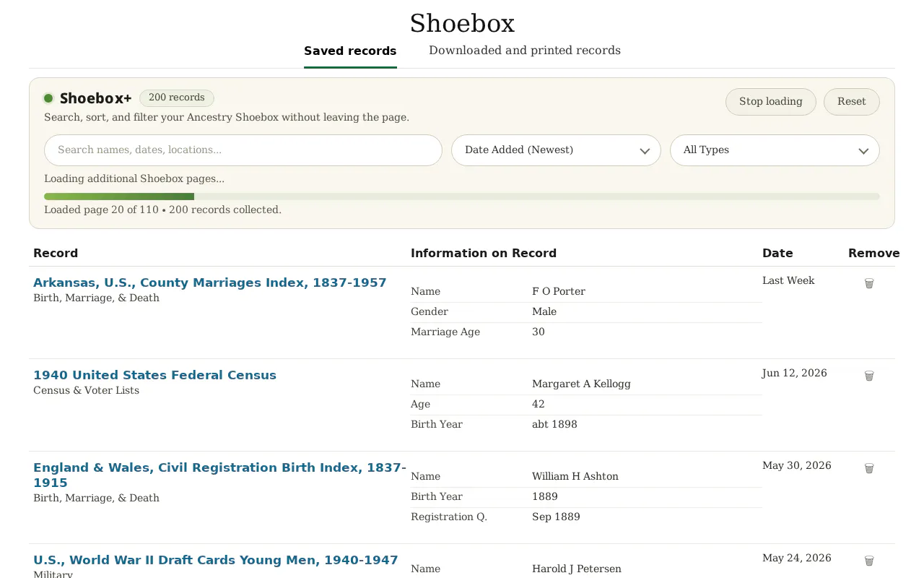
Task: Click the Date column header
Action: 777,253
